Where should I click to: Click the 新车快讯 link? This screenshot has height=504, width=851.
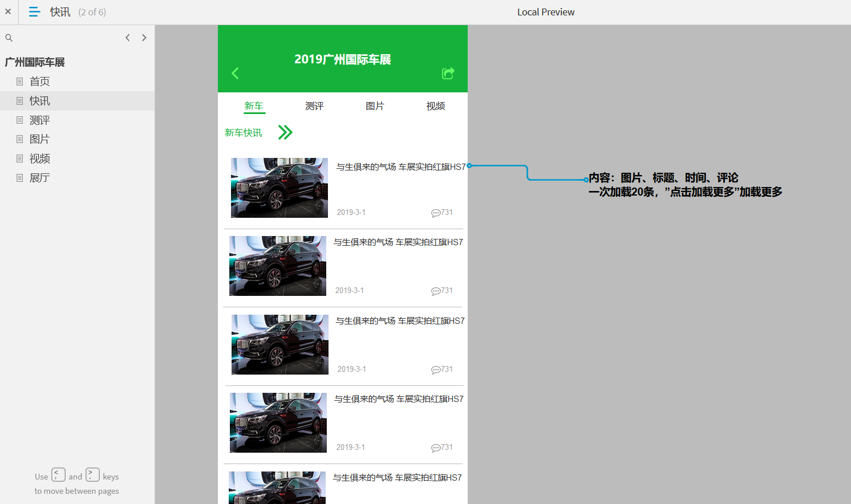244,133
